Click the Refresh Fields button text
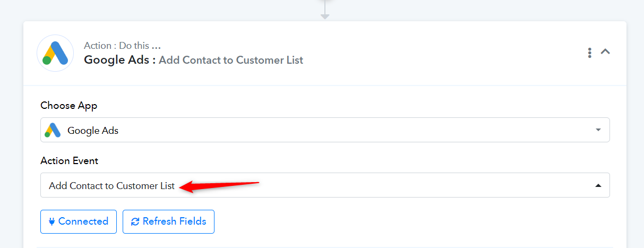This screenshot has width=644, height=248. click(174, 221)
